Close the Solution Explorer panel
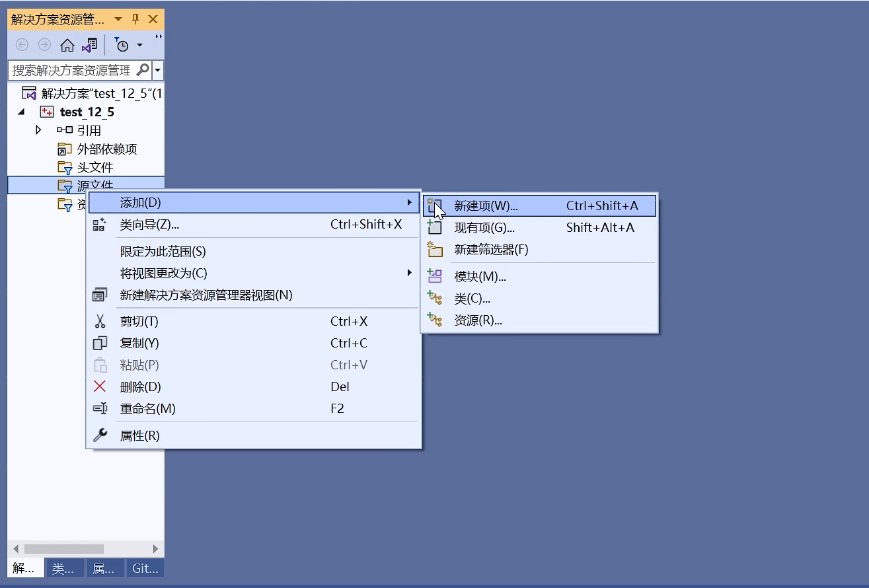The image size is (869, 588). point(153,19)
